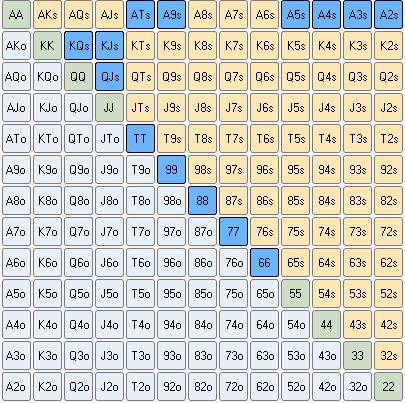The image size is (405, 403).
Task: Select the 33 pair cell
Action: tap(357, 355)
